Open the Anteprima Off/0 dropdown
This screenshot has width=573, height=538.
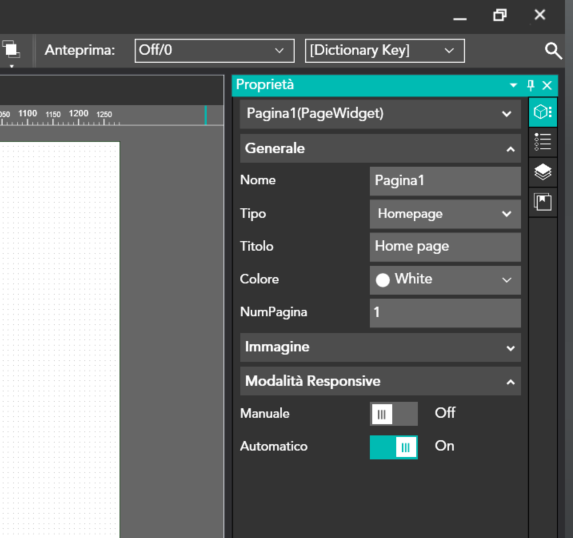point(215,51)
